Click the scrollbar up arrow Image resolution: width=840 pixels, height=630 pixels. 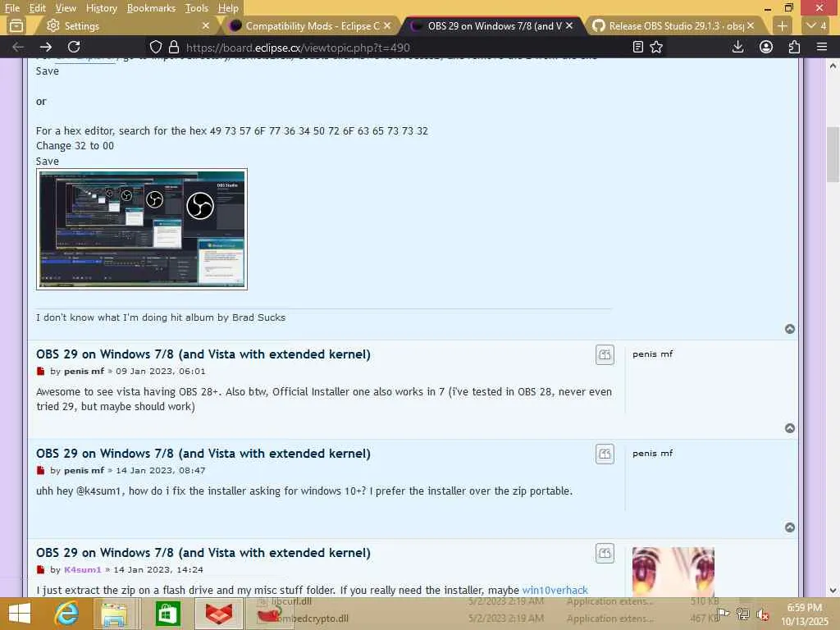[x=833, y=66]
